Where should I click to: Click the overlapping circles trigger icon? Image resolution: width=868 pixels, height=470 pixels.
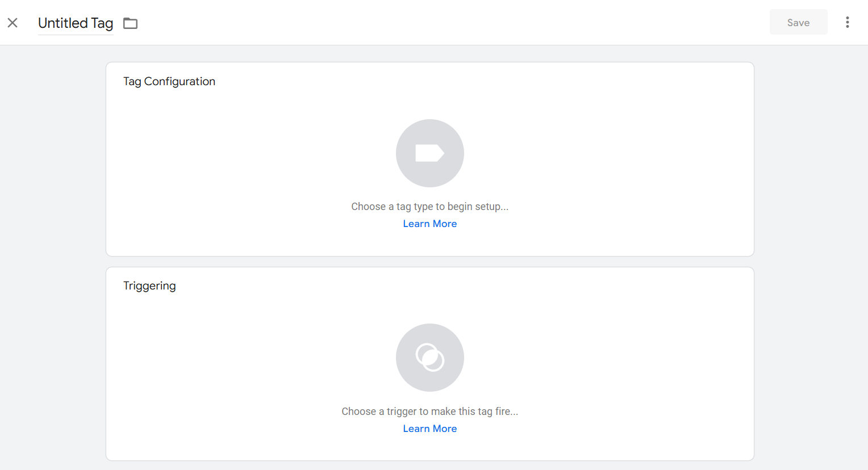(430, 358)
